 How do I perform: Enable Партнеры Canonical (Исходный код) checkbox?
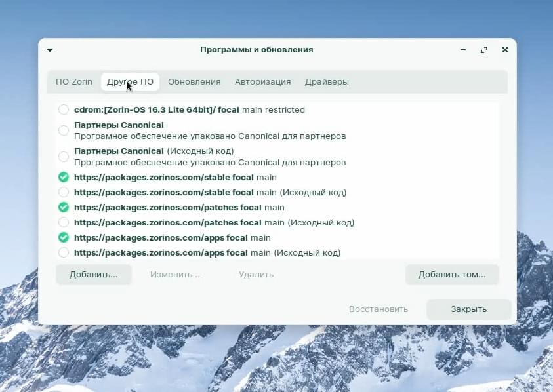pos(64,157)
